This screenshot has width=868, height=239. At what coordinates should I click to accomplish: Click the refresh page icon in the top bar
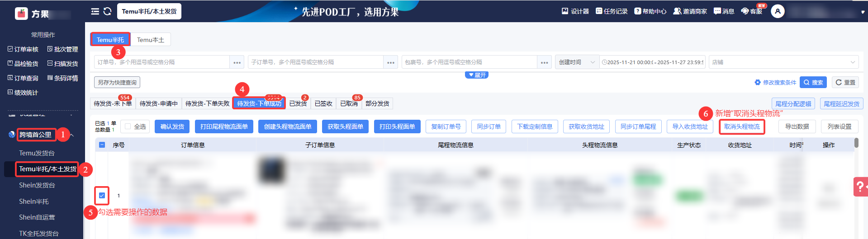tap(107, 11)
